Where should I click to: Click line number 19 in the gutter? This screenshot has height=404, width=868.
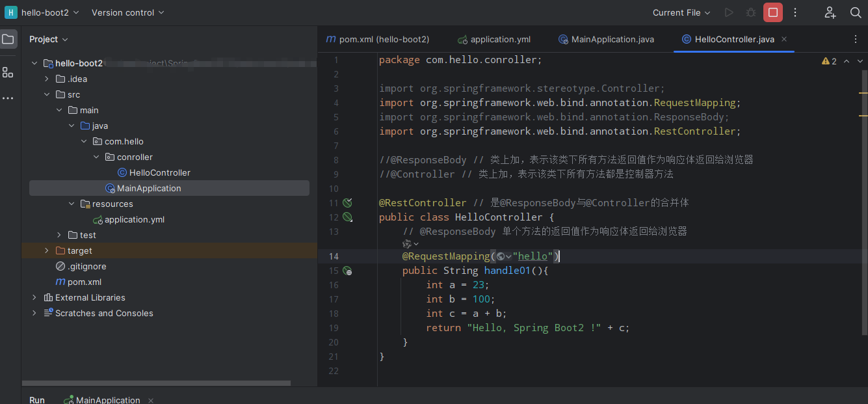(x=333, y=328)
